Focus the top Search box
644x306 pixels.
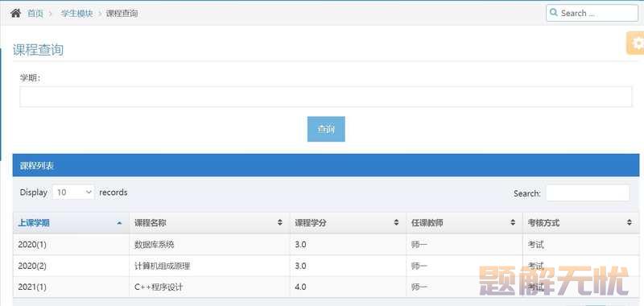[592, 13]
